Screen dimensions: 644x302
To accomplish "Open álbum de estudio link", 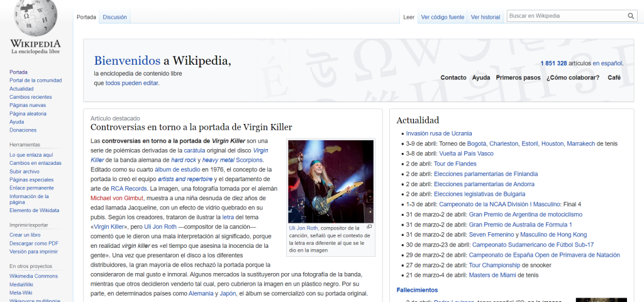I will click(177, 169).
